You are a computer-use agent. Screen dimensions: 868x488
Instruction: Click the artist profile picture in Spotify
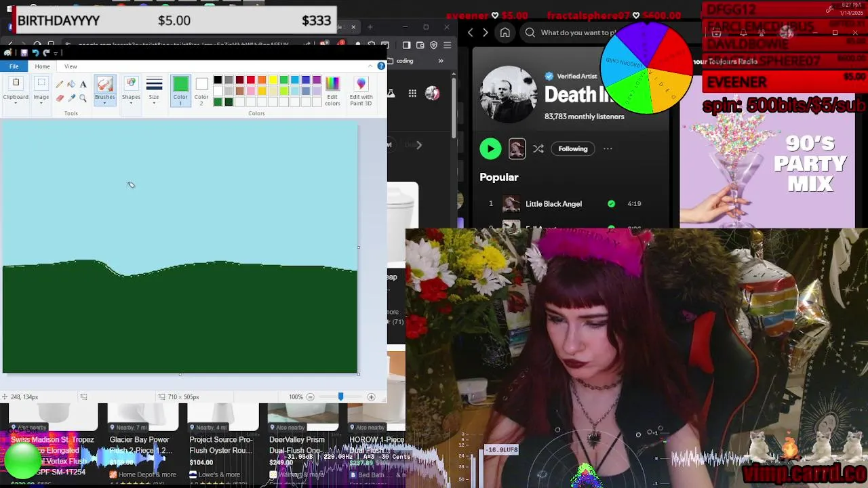[509, 94]
